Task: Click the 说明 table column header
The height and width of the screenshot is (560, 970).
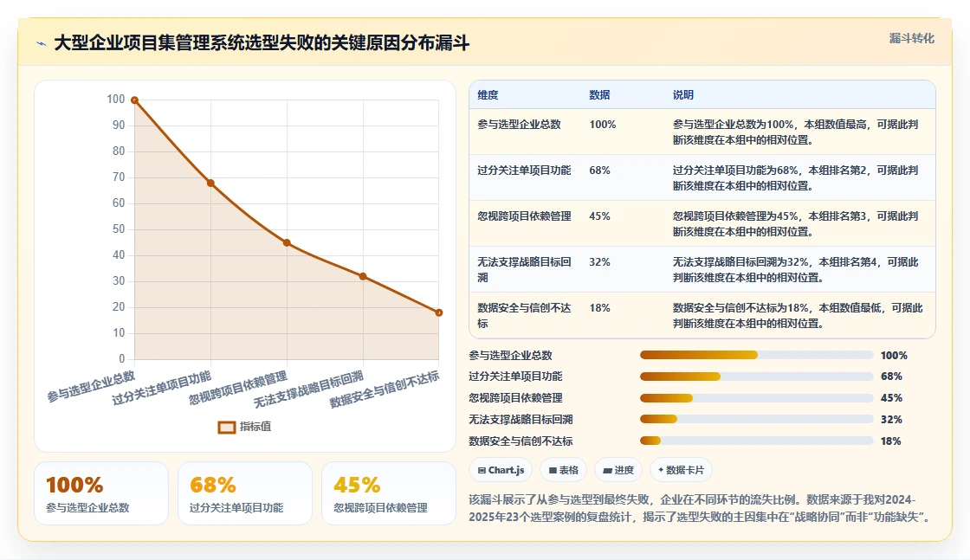Action: click(x=683, y=94)
